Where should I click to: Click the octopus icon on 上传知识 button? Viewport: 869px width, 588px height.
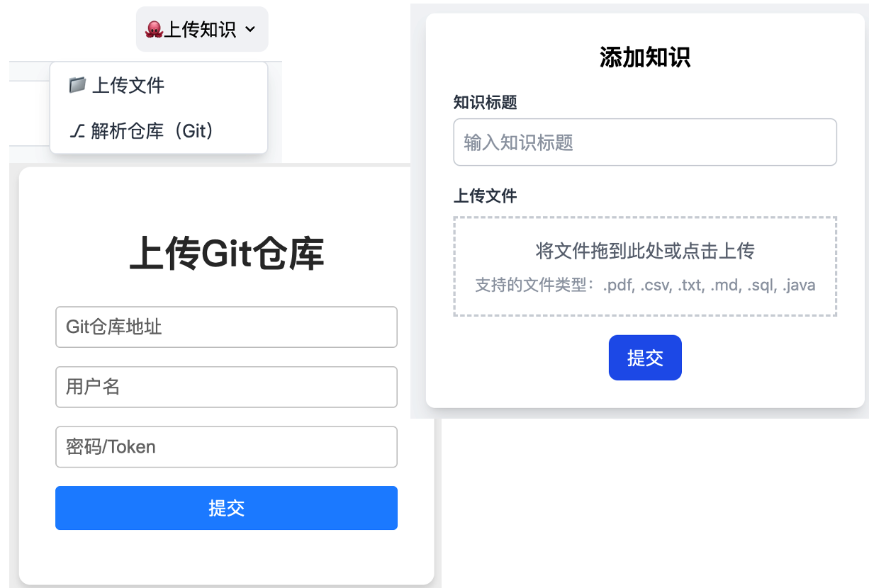coord(154,30)
